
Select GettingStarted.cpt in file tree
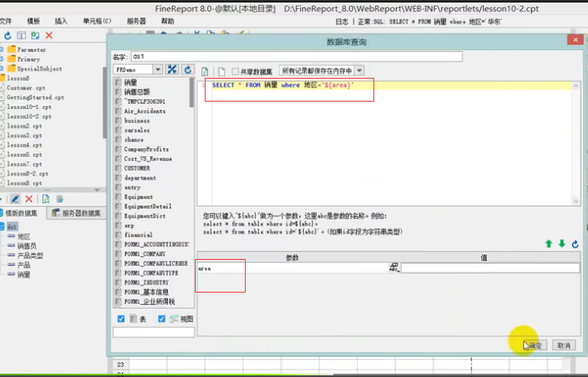[35, 98]
